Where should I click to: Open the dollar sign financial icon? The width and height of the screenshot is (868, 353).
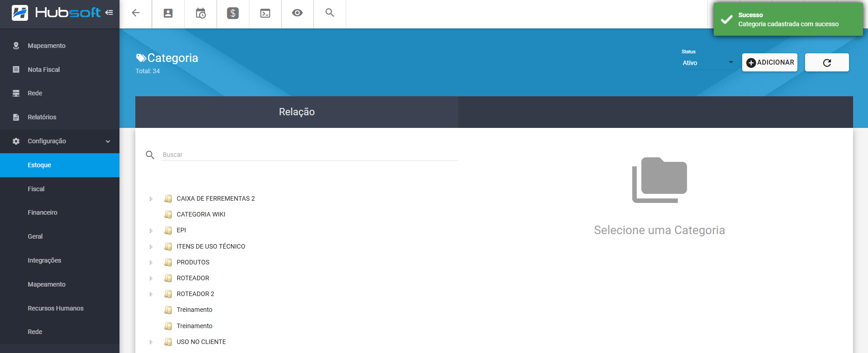tap(233, 13)
